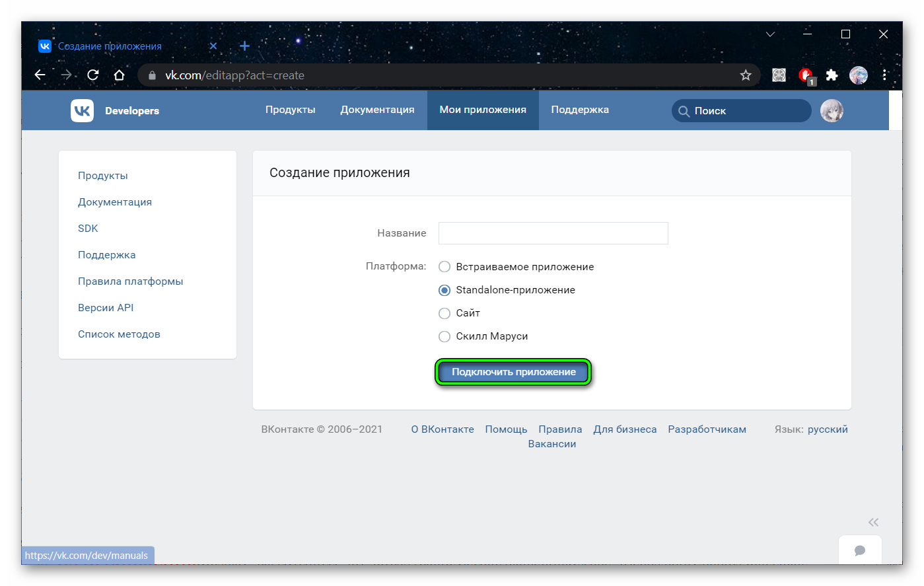Screen dimensions: 924x586
Task: Close the Создание приложения tab
Action: click(x=213, y=46)
